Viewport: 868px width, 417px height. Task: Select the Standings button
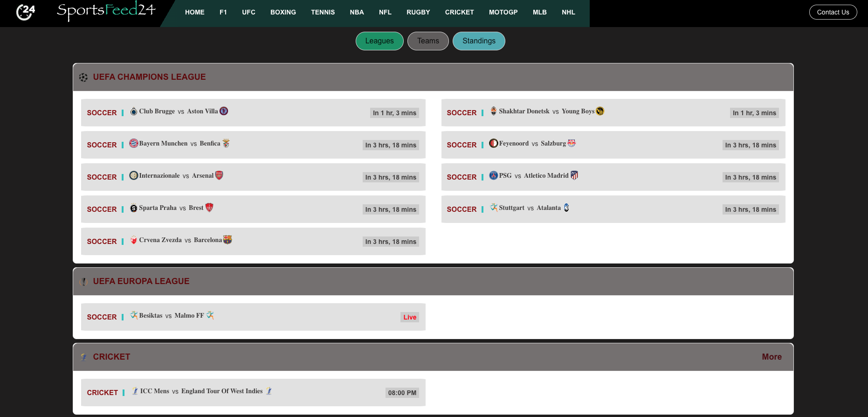[x=479, y=41]
